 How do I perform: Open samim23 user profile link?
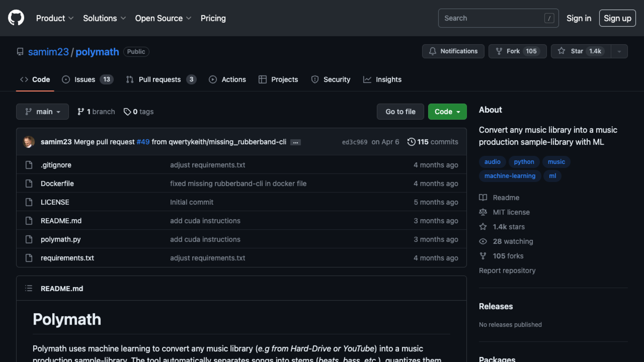point(48,52)
